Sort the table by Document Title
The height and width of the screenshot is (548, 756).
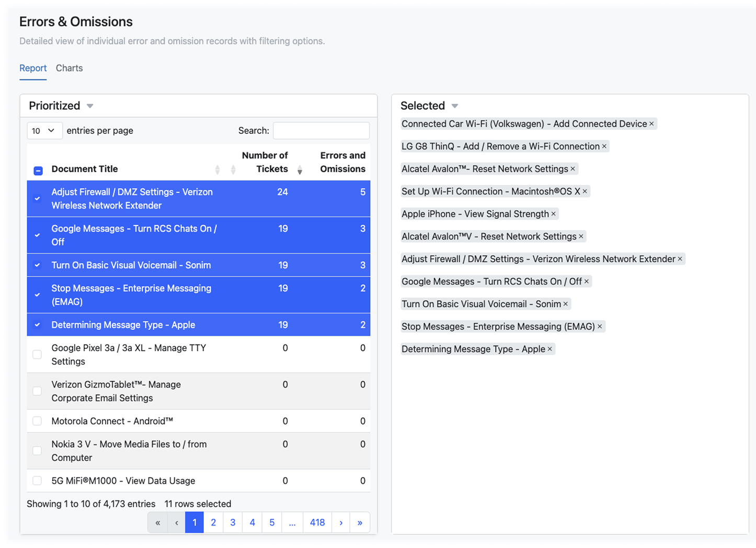(x=217, y=169)
